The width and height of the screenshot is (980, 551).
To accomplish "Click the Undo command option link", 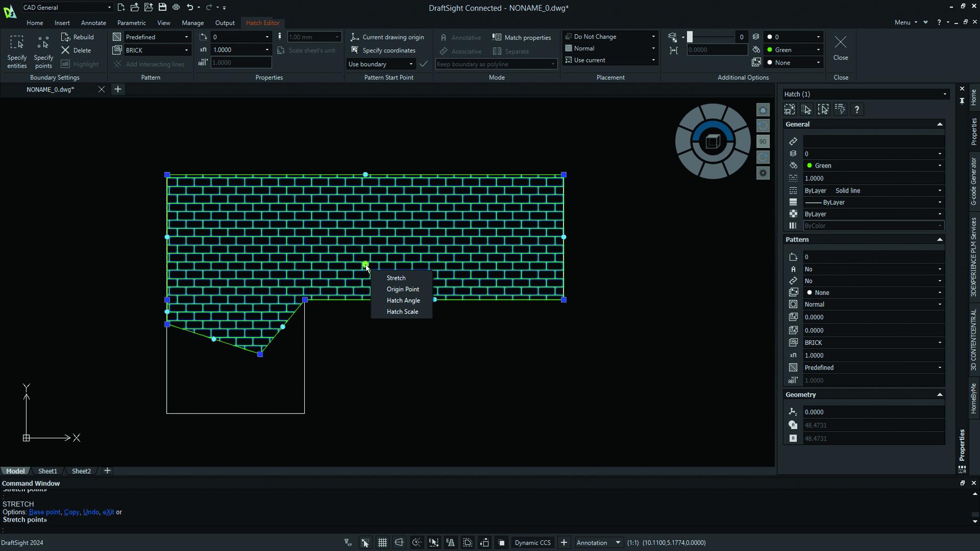I will click(91, 512).
